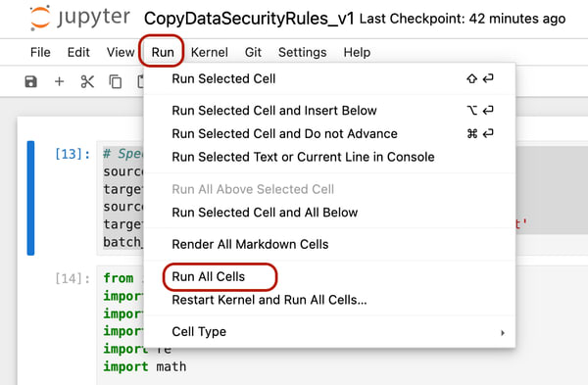Choose Run Selected Cell and All Below
This screenshot has width=588, height=385.
click(329, 213)
